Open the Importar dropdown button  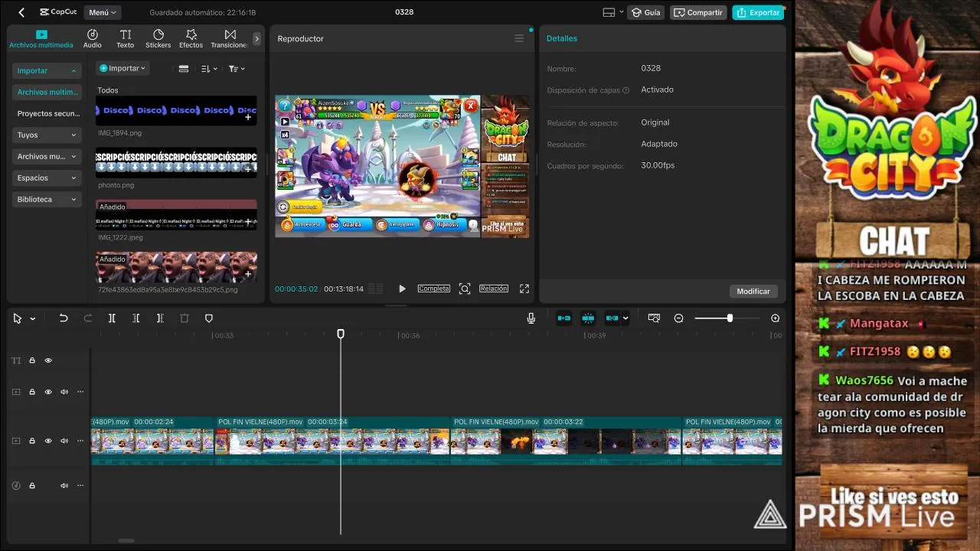122,68
